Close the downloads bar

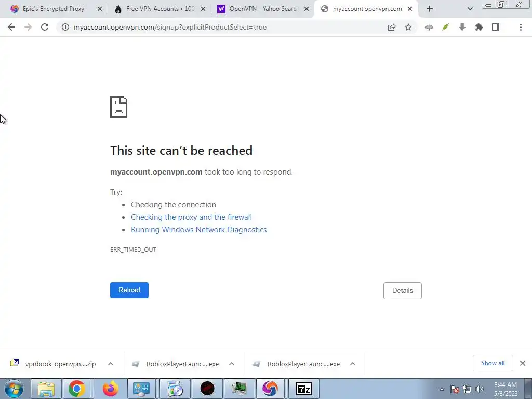click(523, 363)
